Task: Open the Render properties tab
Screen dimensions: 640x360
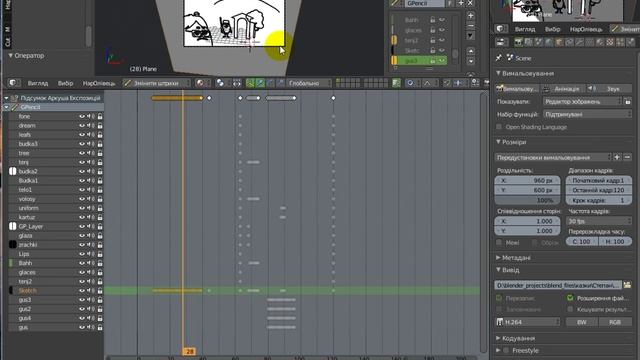Action: click(x=518, y=42)
